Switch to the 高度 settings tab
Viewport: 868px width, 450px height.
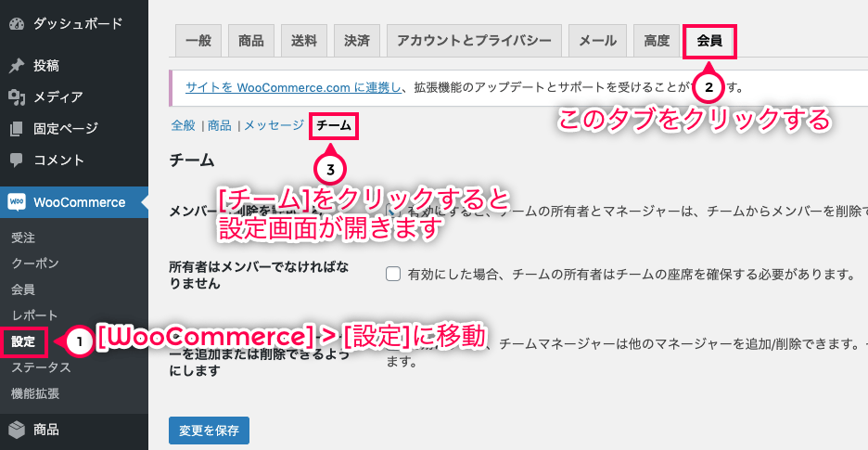(657, 41)
